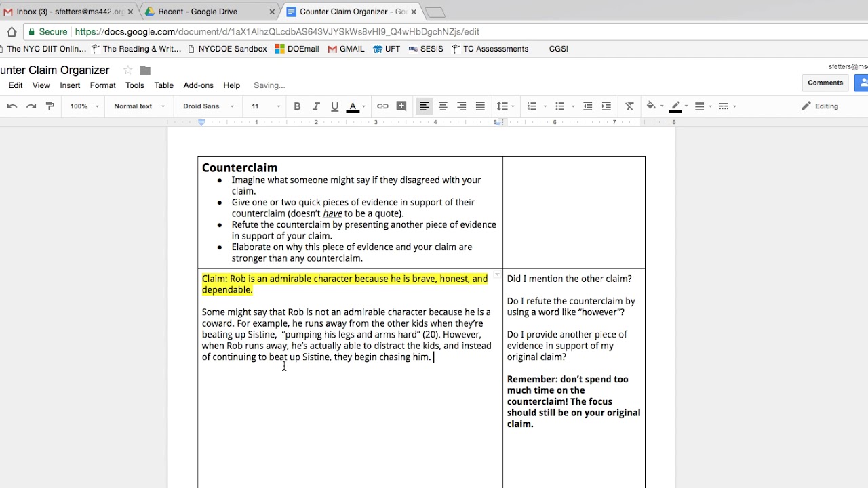The image size is (868, 488).
Task: Open the UFT bookmark
Action: (387, 49)
